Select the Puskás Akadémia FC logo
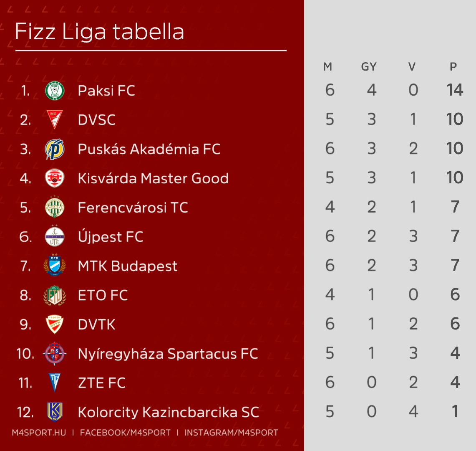Viewport: 476px width, 451px height. (55, 149)
